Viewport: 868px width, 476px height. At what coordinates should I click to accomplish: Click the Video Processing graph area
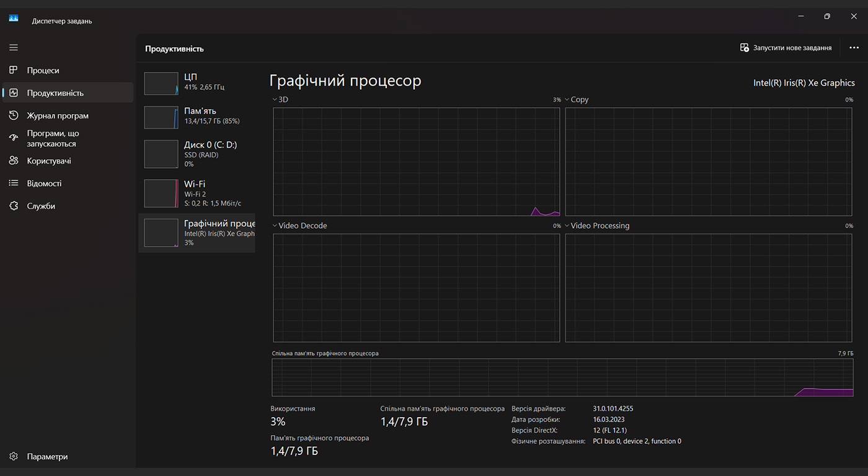[x=709, y=288]
